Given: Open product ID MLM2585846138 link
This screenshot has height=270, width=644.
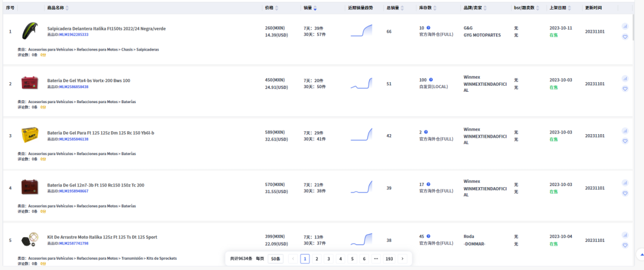Looking at the screenshot, I should (74, 139).
